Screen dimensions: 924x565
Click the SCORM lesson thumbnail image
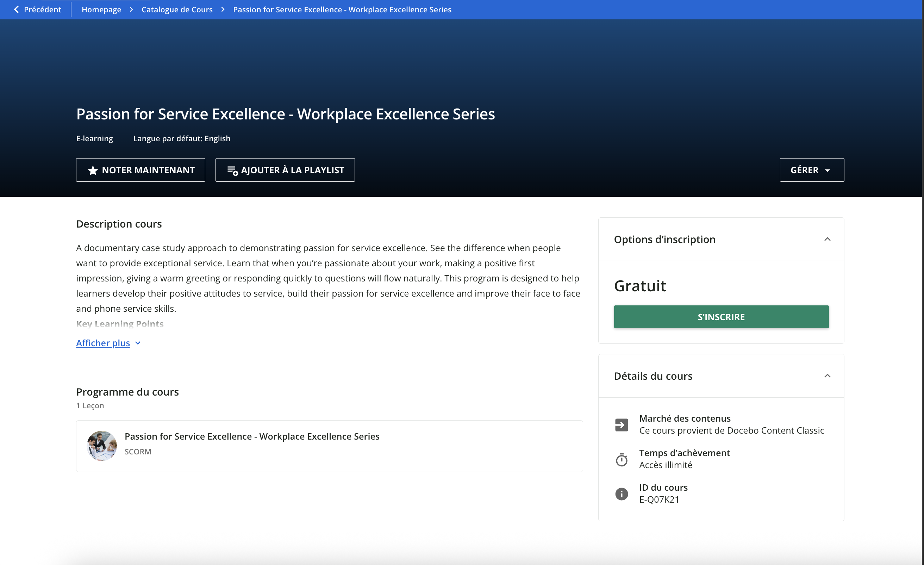tap(102, 446)
